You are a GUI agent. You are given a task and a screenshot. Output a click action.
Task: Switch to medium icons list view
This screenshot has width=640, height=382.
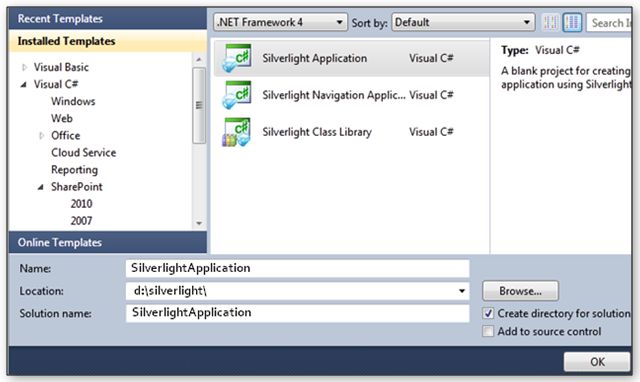click(x=572, y=22)
